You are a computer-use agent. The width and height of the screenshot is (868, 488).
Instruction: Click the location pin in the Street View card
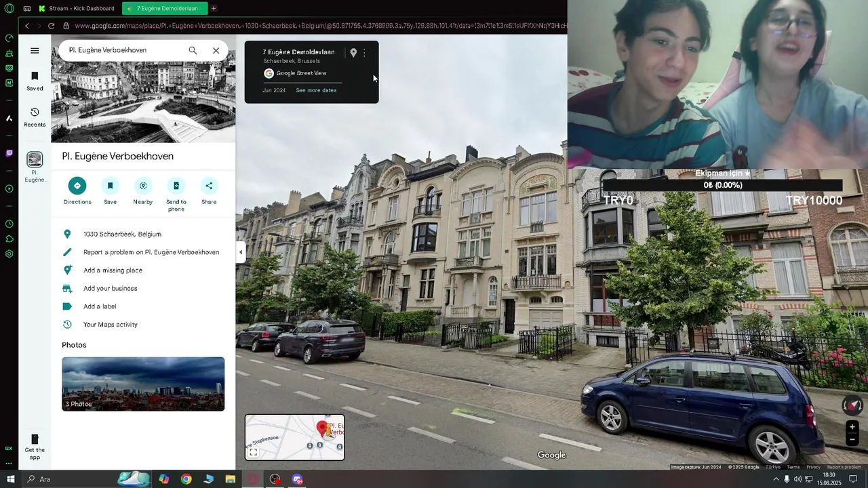(353, 53)
